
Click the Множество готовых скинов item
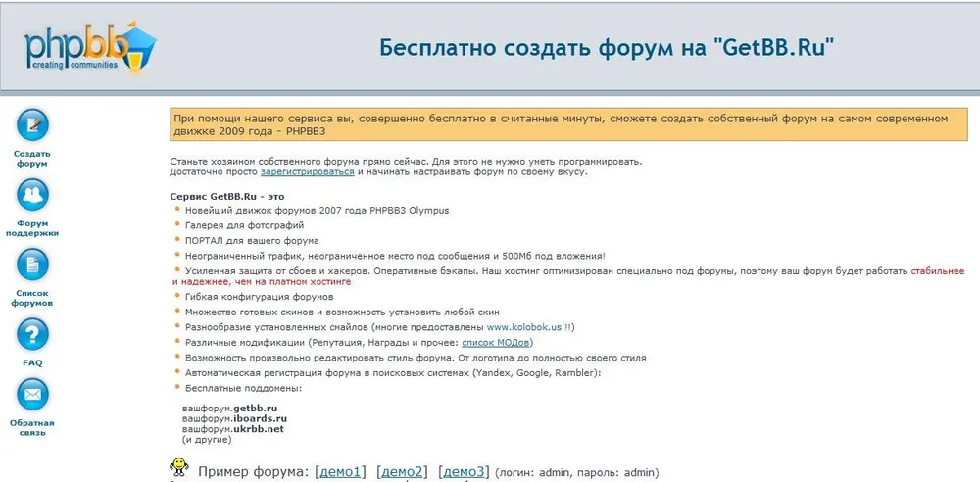pyautogui.click(x=342, y=312)
